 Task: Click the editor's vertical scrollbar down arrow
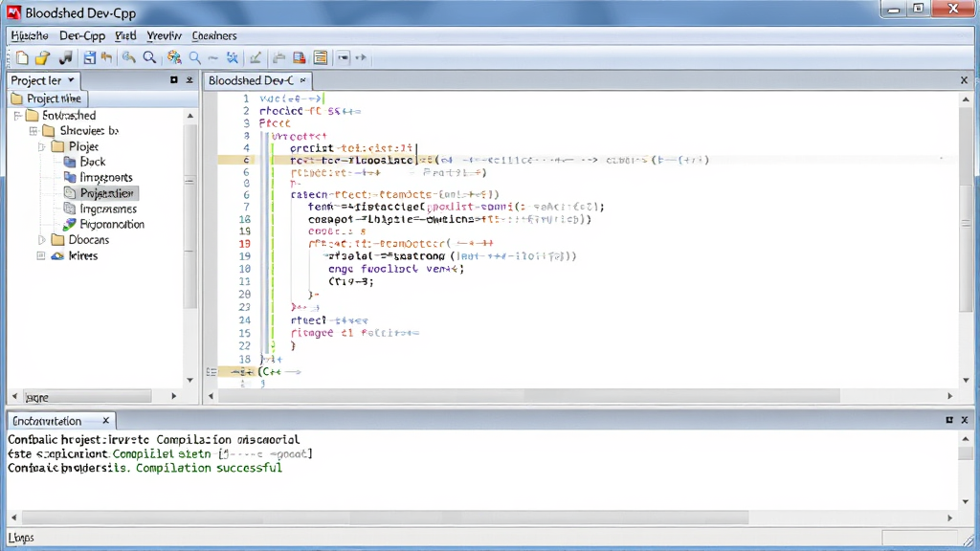pos(967,381)
